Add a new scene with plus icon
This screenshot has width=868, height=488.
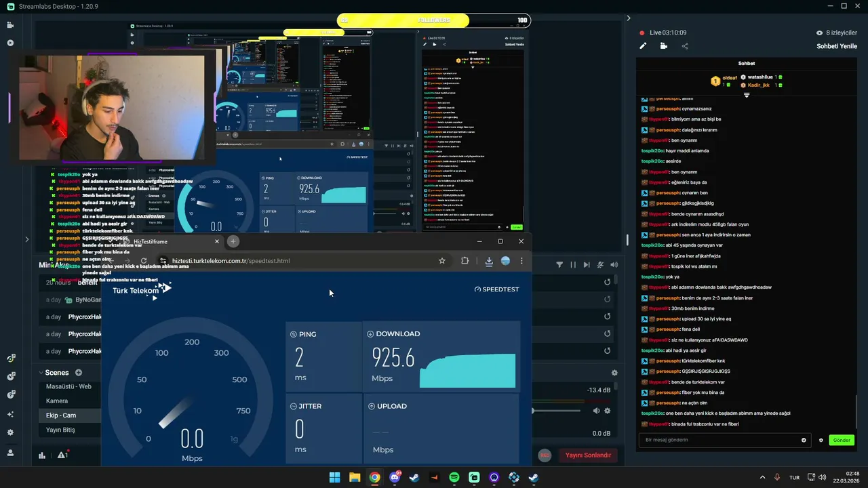point(79,373)
